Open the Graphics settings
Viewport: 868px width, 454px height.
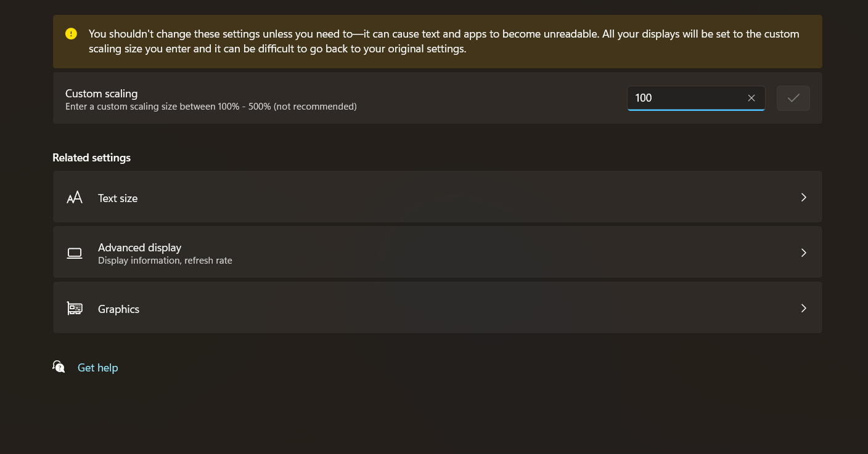tap(118, 309)
